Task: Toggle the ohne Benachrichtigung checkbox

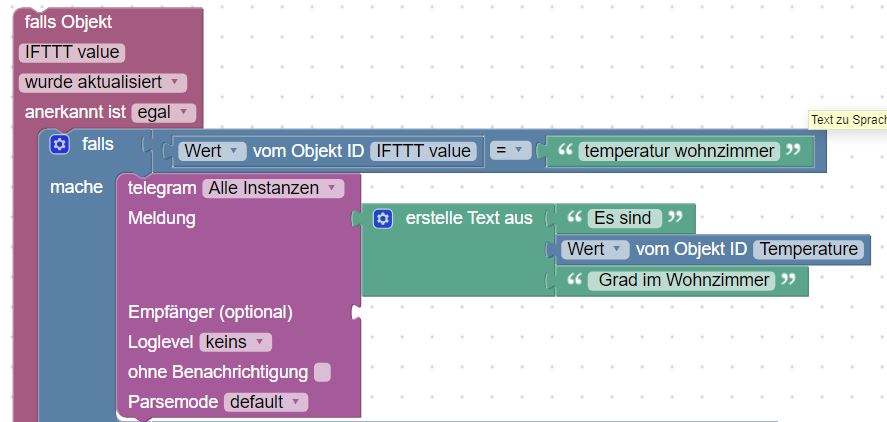Action: (322, 372)
